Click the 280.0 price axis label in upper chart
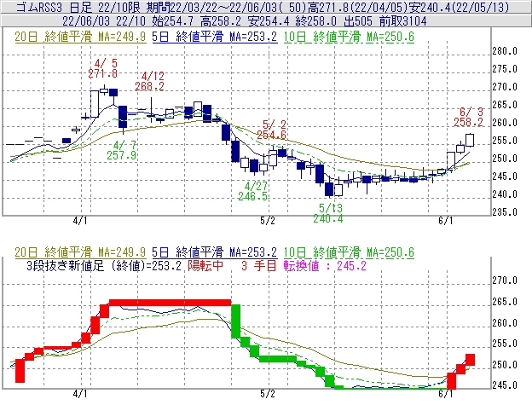Image resolution: width=532 pixels, height=405 pixels. tap(505, 51)
